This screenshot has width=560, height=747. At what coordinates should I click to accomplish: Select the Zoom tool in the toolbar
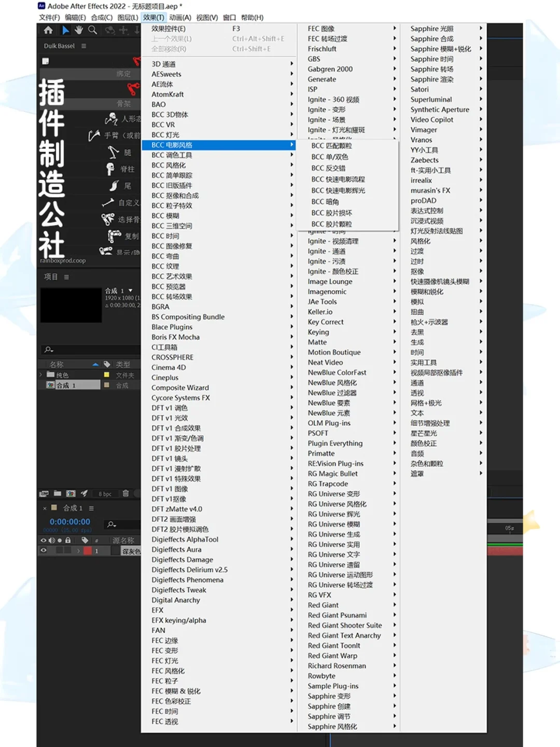(x=92, y=30)
